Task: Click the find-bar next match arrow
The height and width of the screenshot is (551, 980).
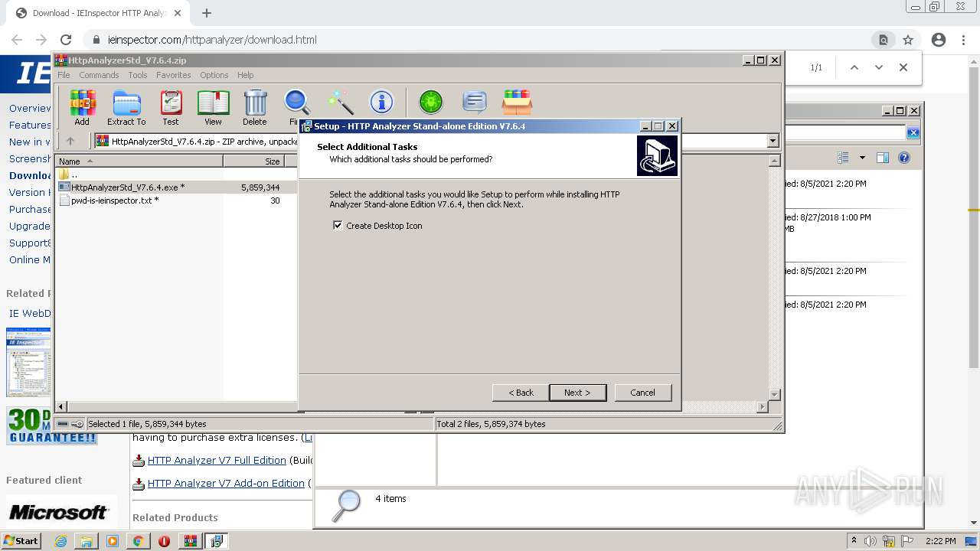Action: [x=879, y=67]
